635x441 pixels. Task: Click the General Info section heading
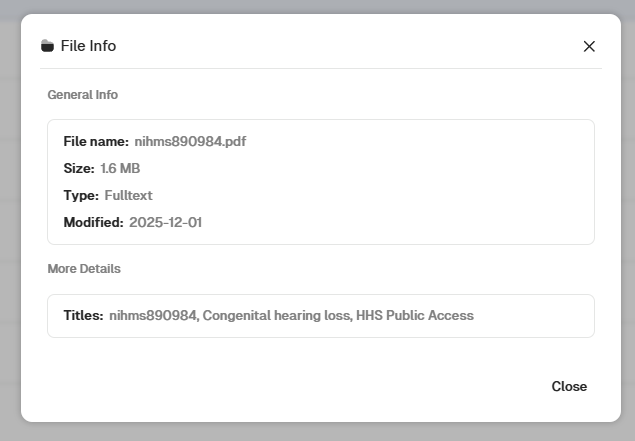82,95
